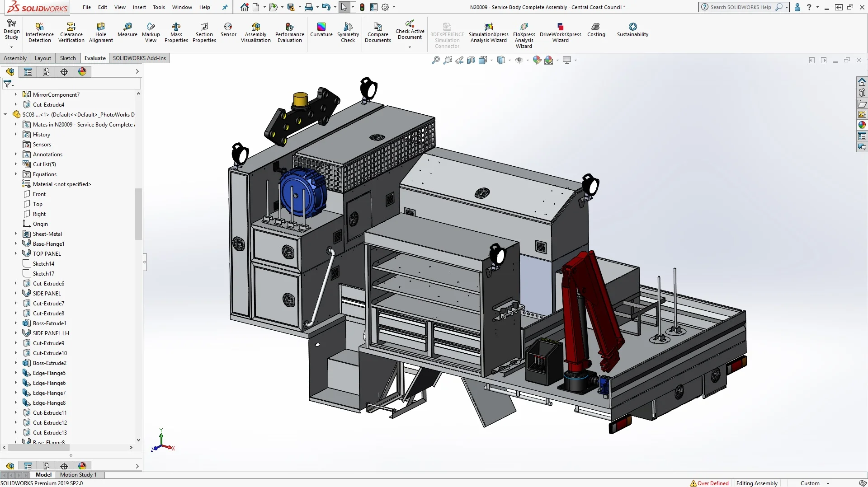Select Material not specified item
Image resolution: width=868 pixels, height=487 pixels.
62,184
